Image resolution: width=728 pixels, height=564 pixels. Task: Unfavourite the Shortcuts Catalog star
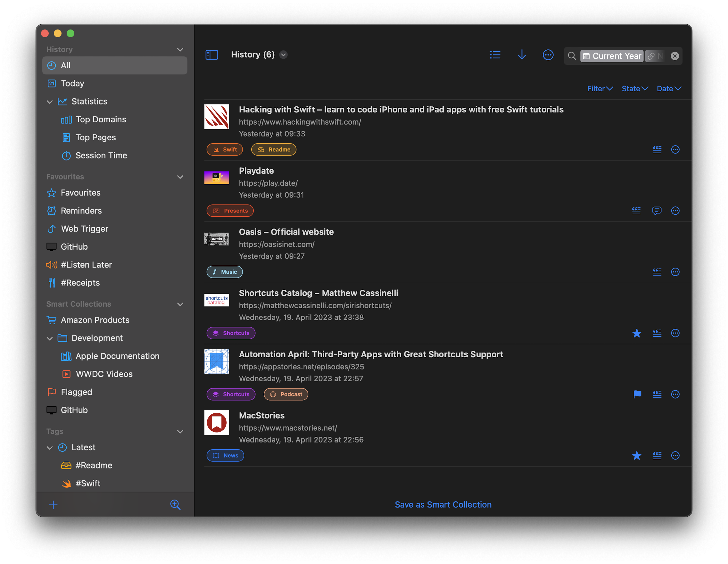pos(637,333)
